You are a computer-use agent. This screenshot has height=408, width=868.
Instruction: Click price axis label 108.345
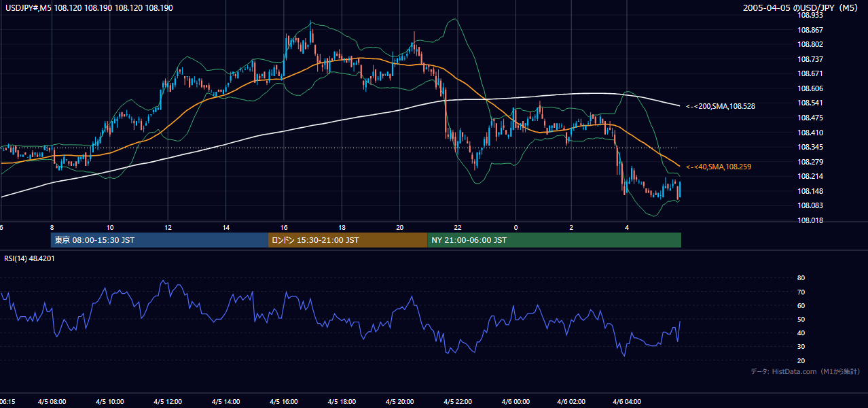coord(812,147)
